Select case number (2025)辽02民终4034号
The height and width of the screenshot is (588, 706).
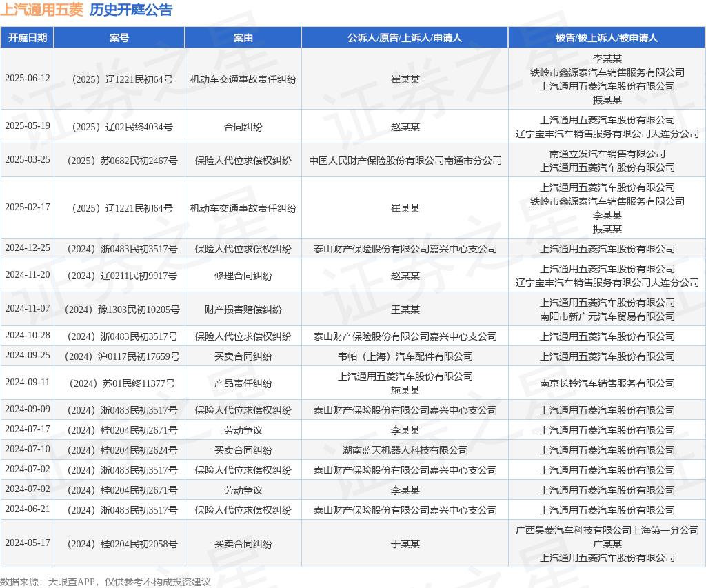coord(119,127)
